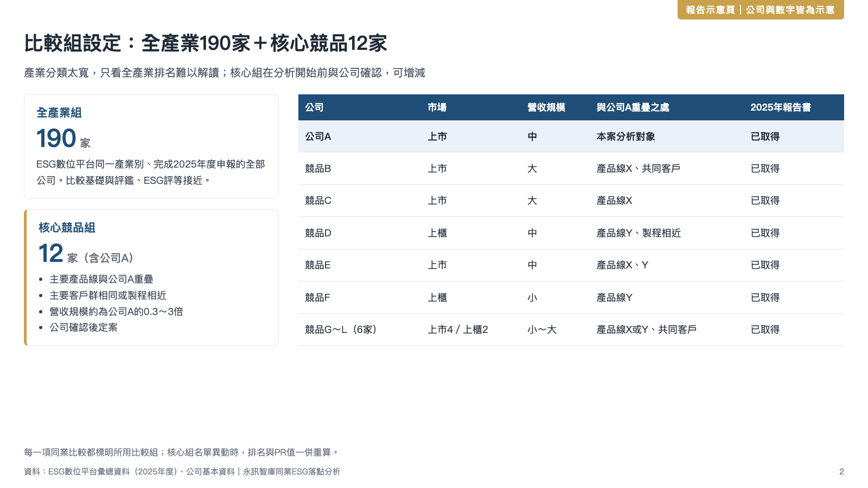868x488 pixels.
Task: Click the table header '營收規模'
Action: pos(546,107)
